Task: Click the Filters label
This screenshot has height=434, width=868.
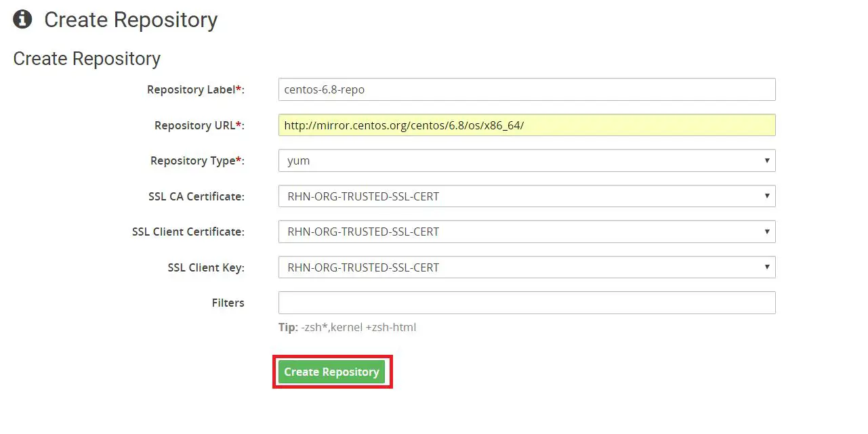Action: click(x=228, y=303)
